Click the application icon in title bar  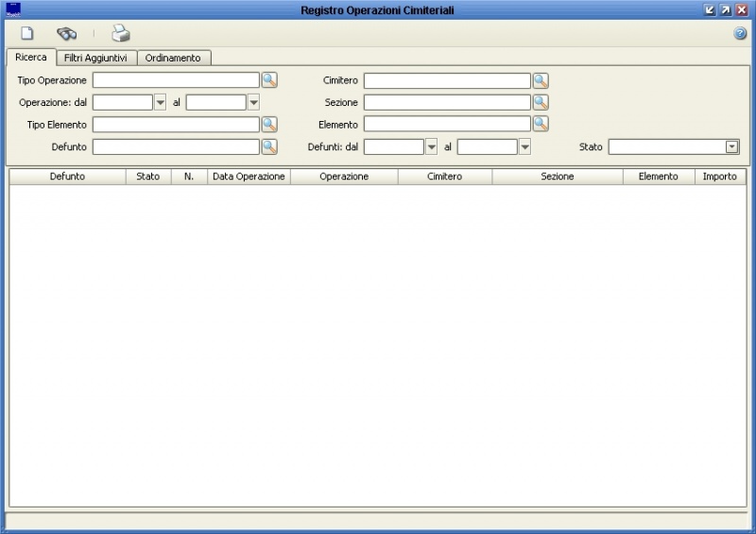13,9
